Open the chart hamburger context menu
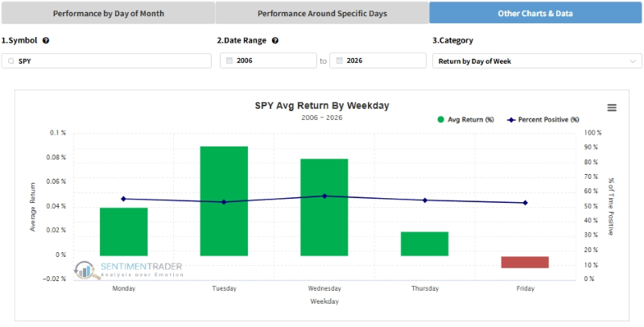 (x=612, y=108)
